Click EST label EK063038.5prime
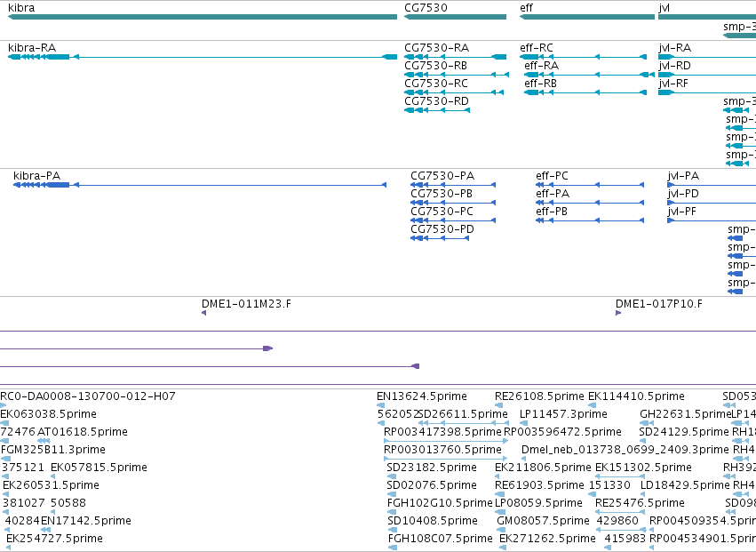Screen dimensions: 756x552 (x=48, y=414)
